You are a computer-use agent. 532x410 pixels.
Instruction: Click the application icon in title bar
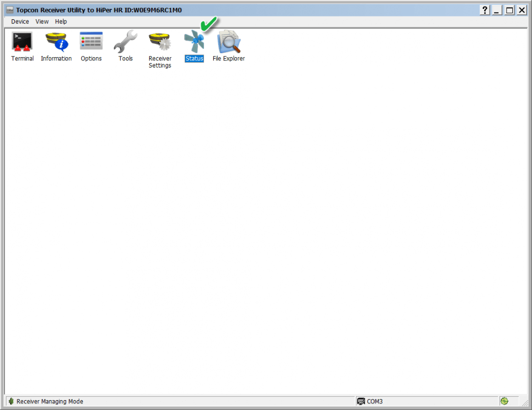point(10,10)
